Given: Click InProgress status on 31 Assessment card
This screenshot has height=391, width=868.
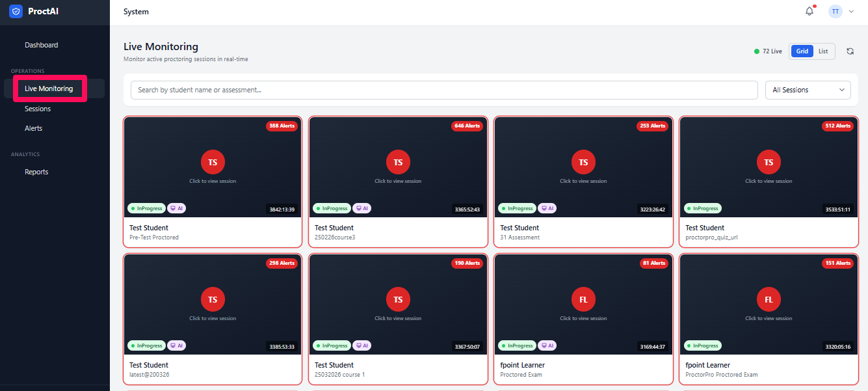Looking at the screenshot, I should pos(517,209).
